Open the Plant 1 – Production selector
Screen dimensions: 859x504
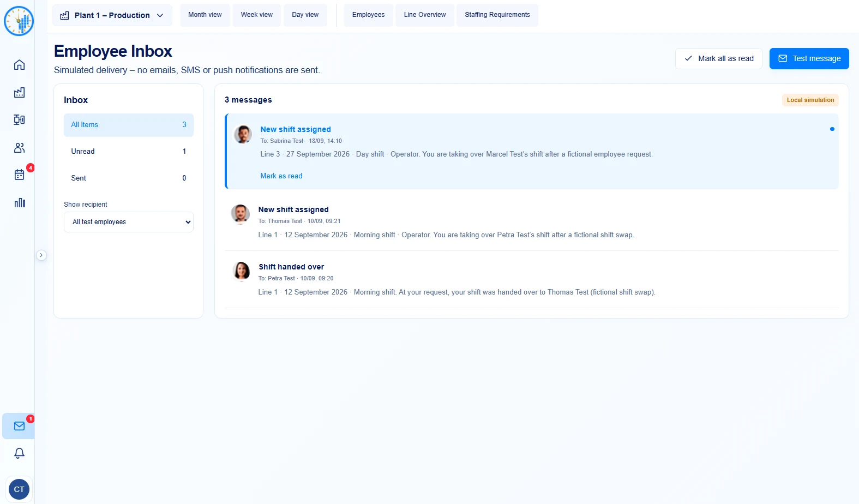[112, 15]
